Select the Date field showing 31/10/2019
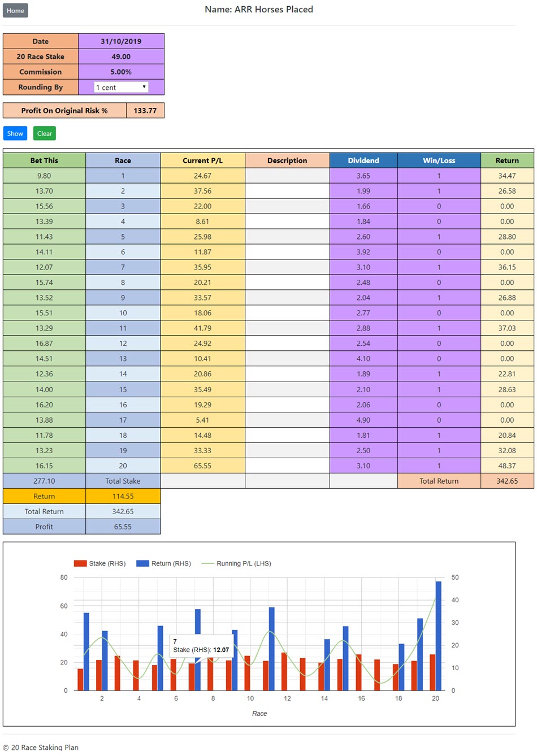The width and height of the screenshot is (537, 756). coord(121,41)
